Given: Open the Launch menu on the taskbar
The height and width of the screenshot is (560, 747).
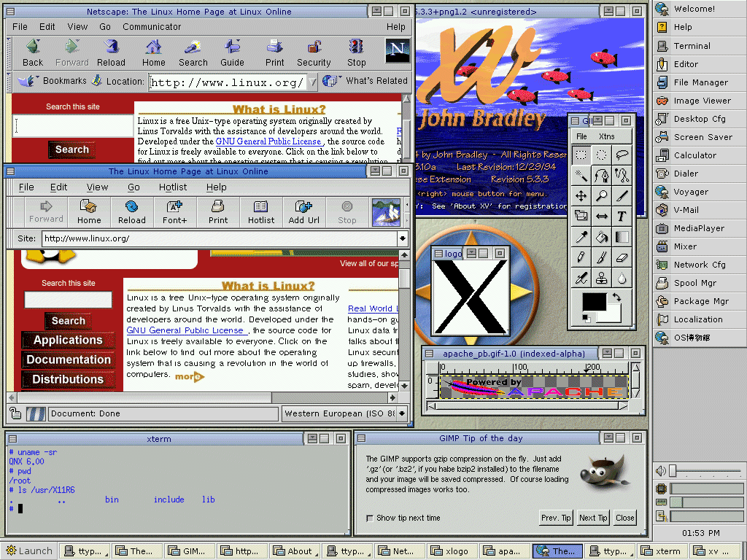Looking at the screenshot, I should pyautogui.click(x=29, y=551).
